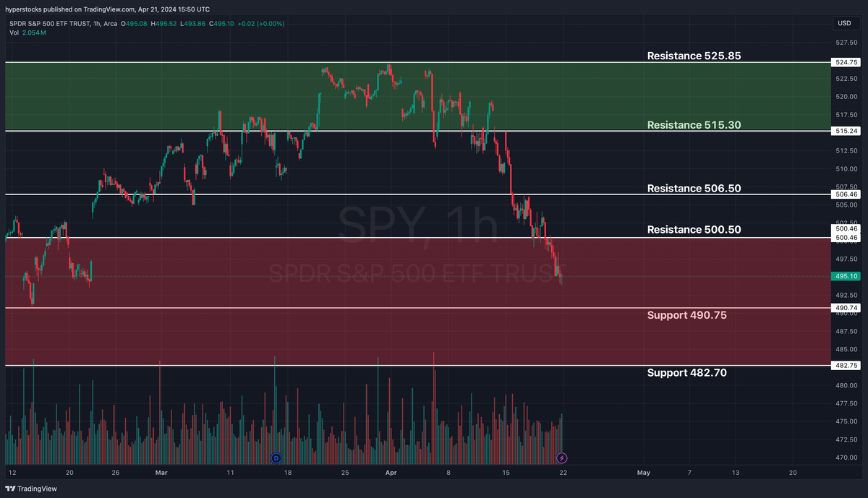Click the Mar label on time axis

[161, 473]
